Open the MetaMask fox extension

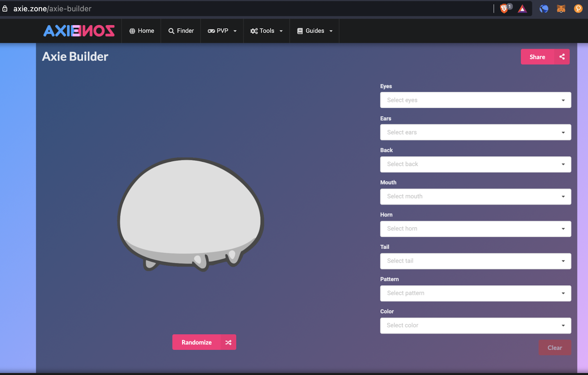[561, 8]
